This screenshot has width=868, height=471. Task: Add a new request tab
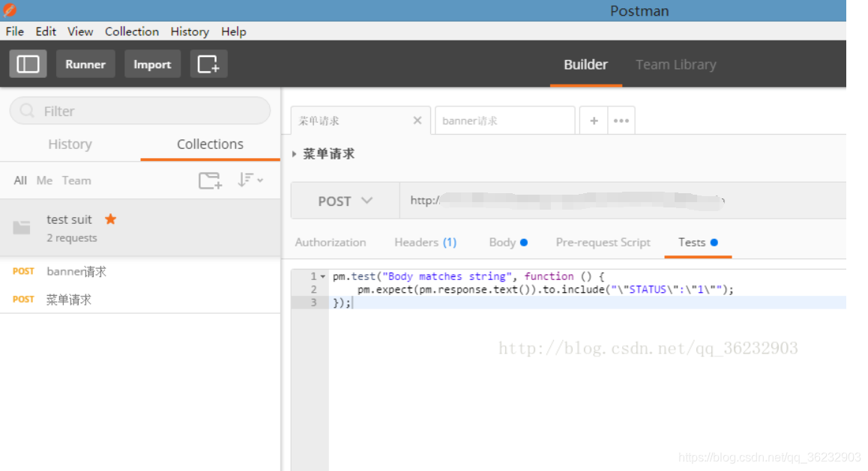594,121
